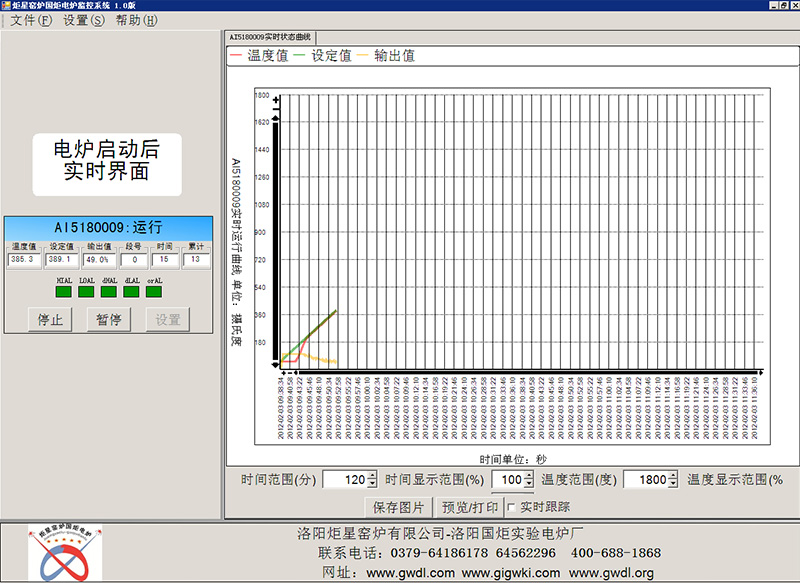The width and height of the screenshot is (800, 583).
Task: Click the furnace application icon in the title bar
Action: tap(9, 6)
